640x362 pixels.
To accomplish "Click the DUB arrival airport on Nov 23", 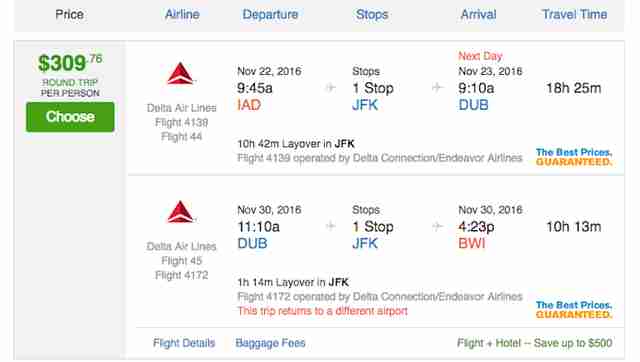I will [x=473, y=105].
